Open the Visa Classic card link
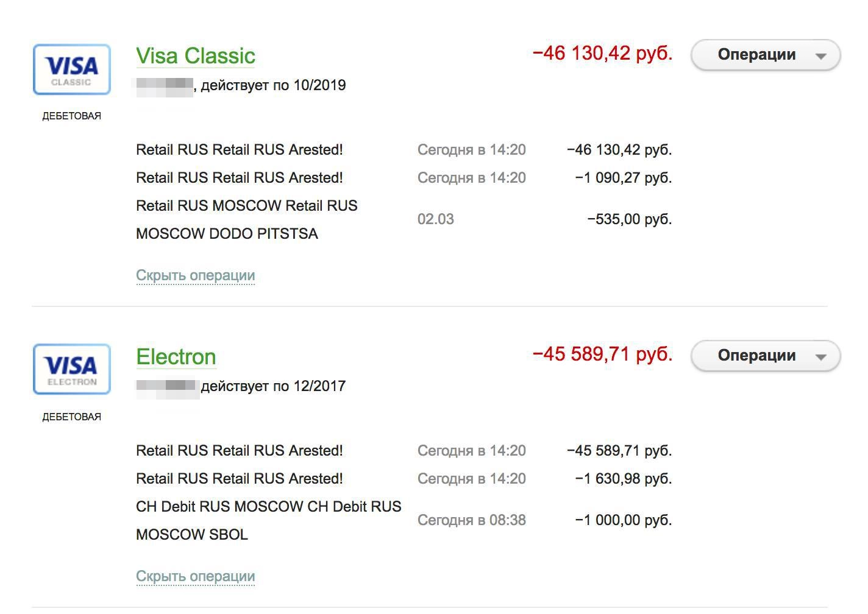Image resolution: width=868 pixels, height=614 pixels. [195, 55]
